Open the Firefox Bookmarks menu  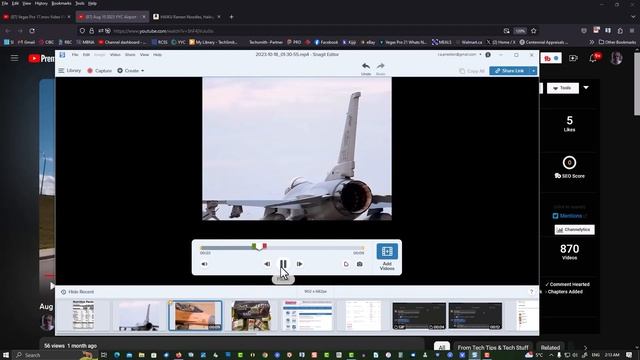point(61,3)
